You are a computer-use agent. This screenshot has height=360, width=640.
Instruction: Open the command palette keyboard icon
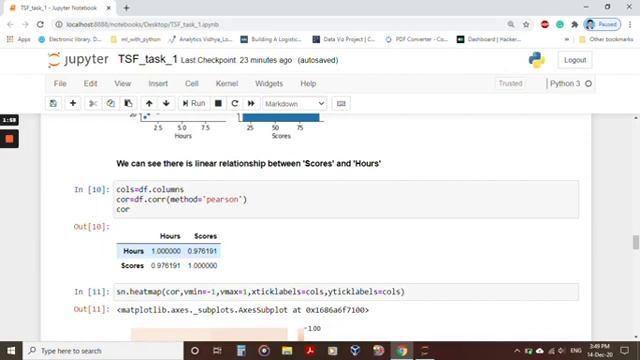[341, 104]
